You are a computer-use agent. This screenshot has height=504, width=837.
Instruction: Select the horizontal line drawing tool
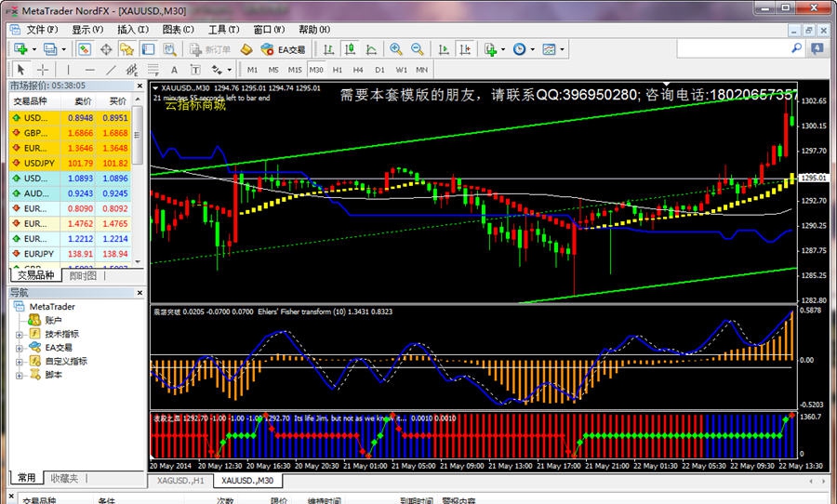pyautogui.click(x=89, y=70)
